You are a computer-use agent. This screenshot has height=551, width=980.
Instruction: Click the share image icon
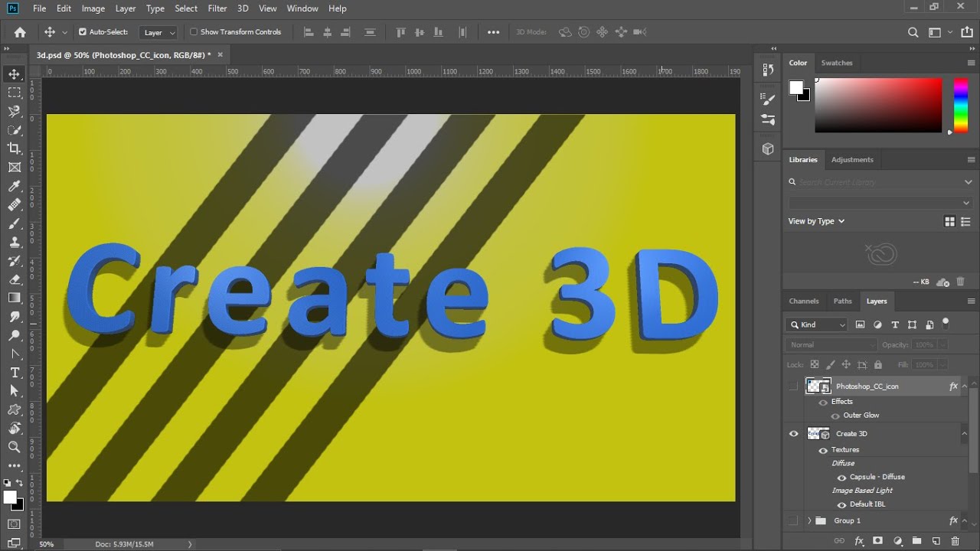pos(968,32)
